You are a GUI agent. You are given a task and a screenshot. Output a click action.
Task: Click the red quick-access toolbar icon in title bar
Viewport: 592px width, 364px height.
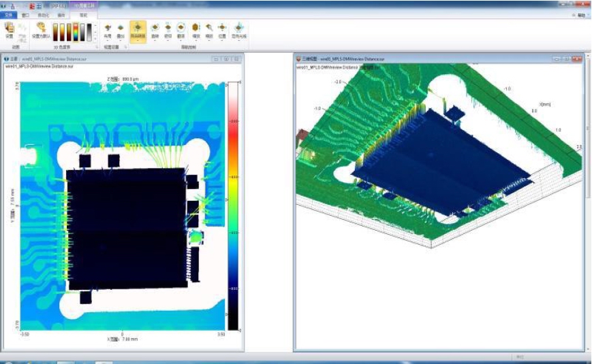(x=32, y=5)
